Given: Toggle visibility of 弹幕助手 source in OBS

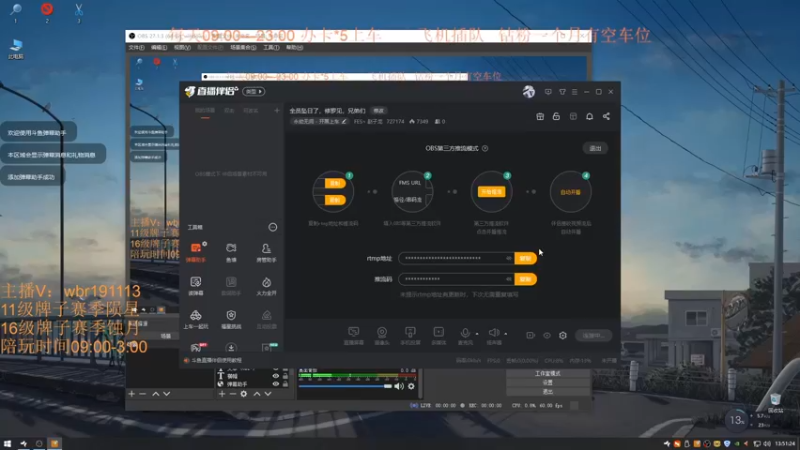Looking at the screenshot, I should pyautogui.click(x=276, y=384).
